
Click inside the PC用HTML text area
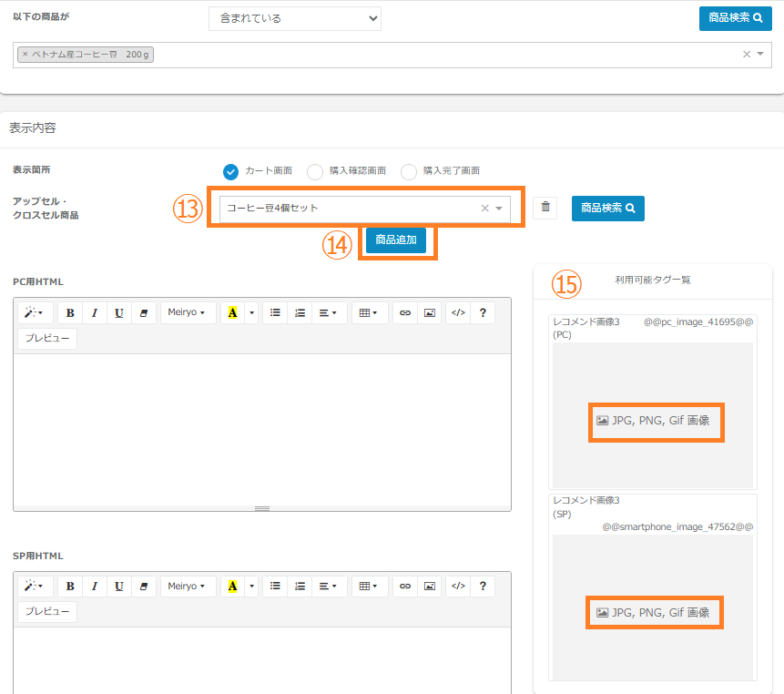(x=262, y=428)
